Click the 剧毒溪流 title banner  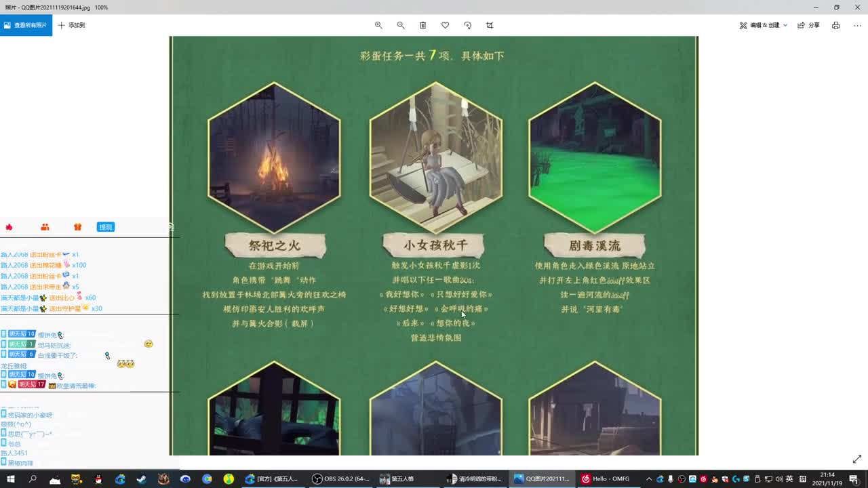[595, 245]
